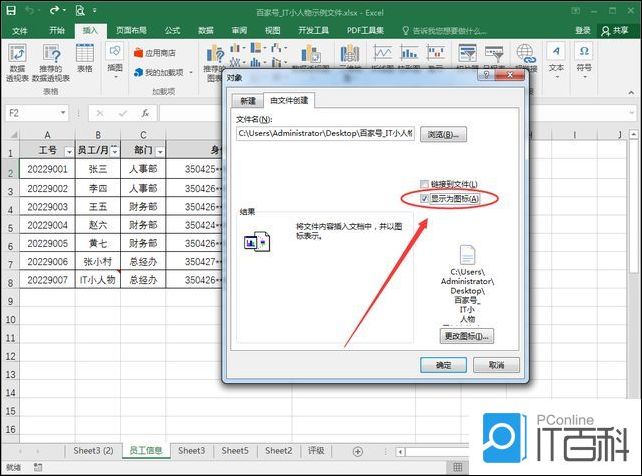Screen dimensions: 642x476
Task: Switch to the Page Layout (页面布局) tab
Action: (131, 31)
